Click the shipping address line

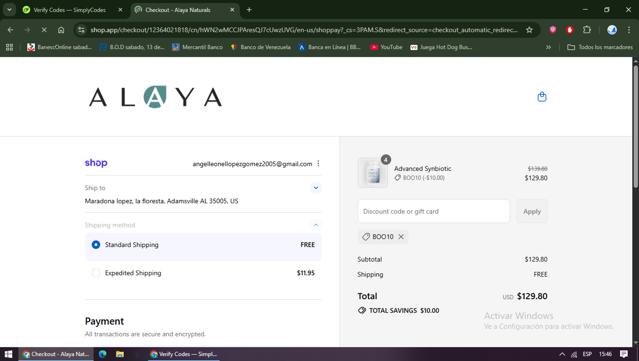point(161,201)
